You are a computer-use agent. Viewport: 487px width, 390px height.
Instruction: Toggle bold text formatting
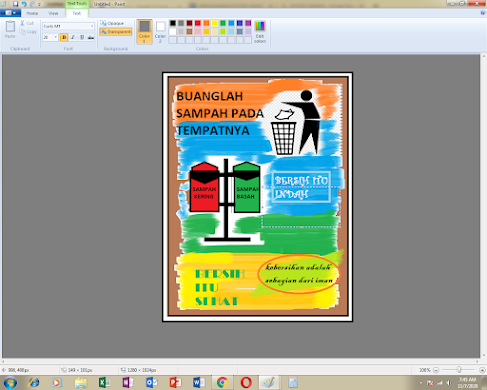point(64,37)
